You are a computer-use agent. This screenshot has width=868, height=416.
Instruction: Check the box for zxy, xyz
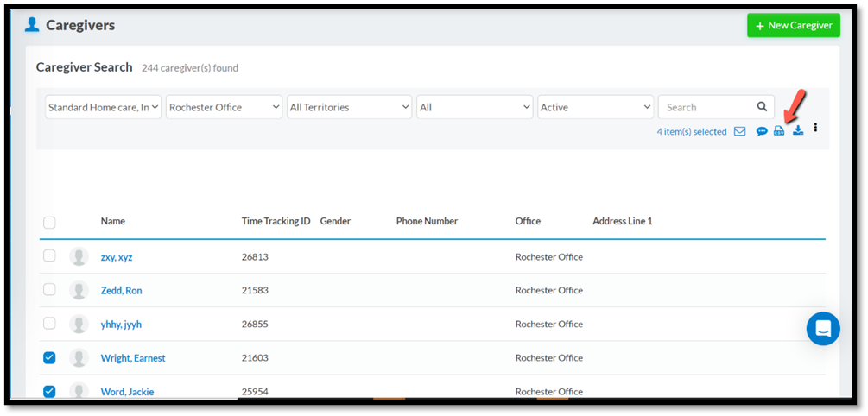pos(49,256)
